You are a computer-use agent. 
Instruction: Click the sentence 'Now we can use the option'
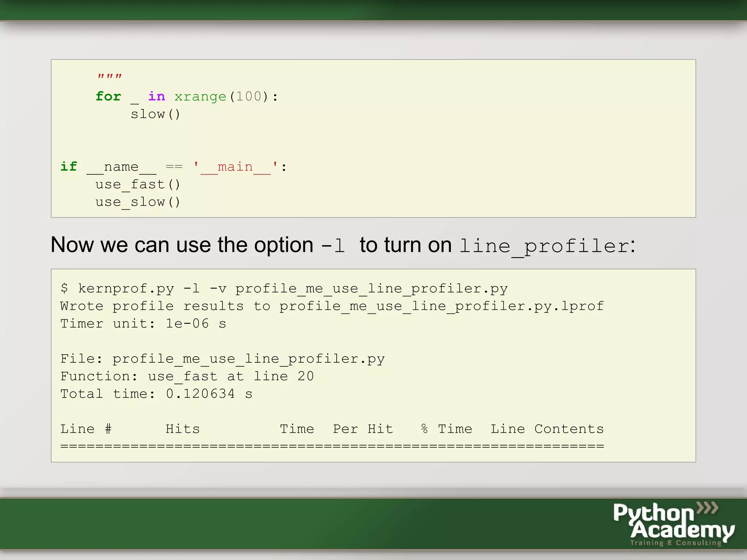pos(182,245)
